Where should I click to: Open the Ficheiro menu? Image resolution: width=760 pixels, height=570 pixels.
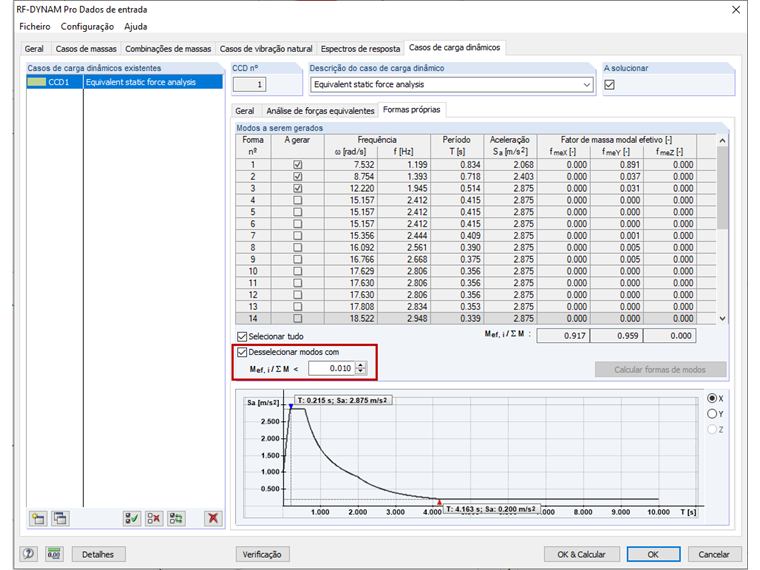[35, 27]
